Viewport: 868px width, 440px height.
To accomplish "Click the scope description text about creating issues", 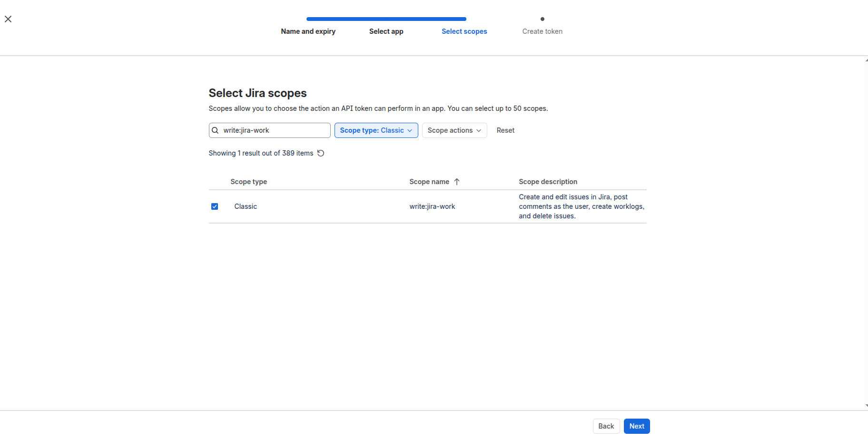I will [x=582, y=206].
